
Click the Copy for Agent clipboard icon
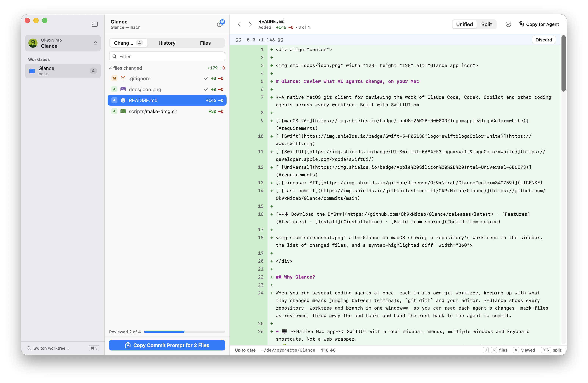coord(521,24)
